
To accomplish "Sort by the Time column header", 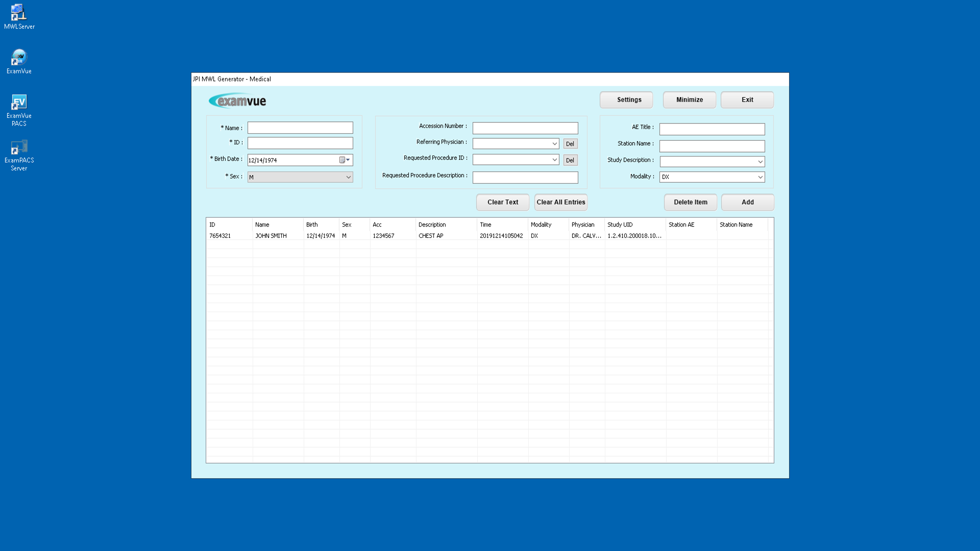I will [x=502, y=224].
